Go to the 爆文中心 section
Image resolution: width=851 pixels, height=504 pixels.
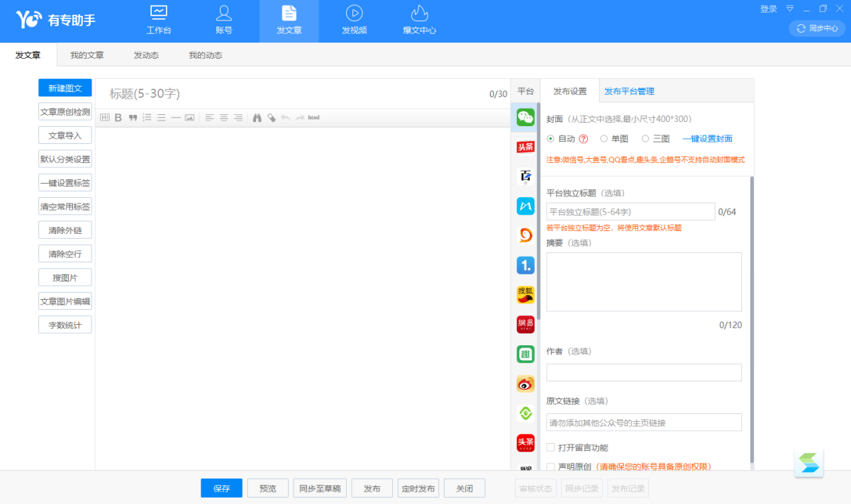(419, 20)
